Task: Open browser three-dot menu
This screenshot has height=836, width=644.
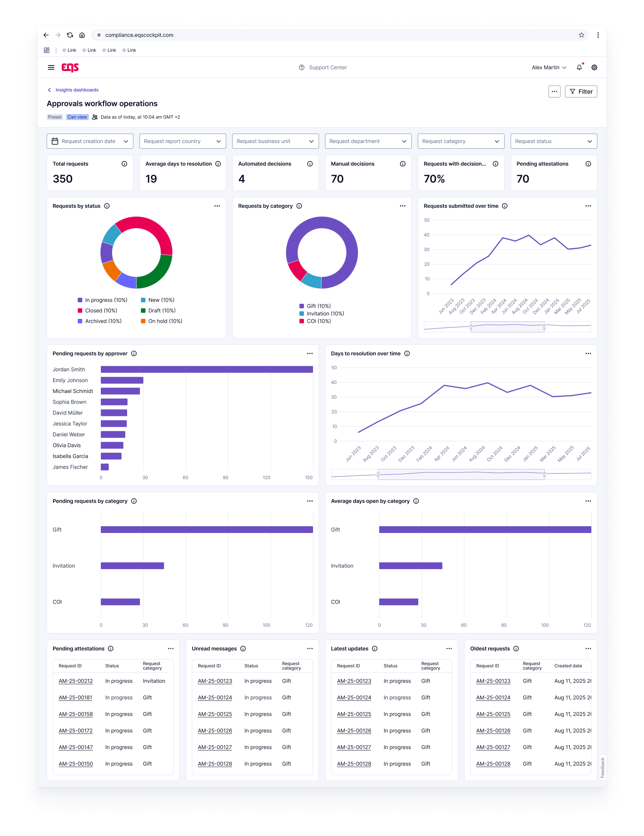Action: 598,35
